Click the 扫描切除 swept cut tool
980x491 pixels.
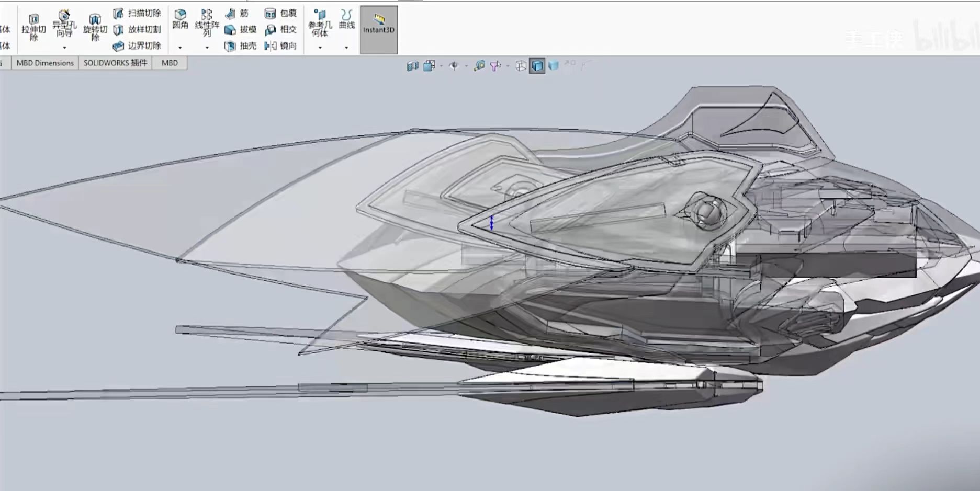pos(137,14)
